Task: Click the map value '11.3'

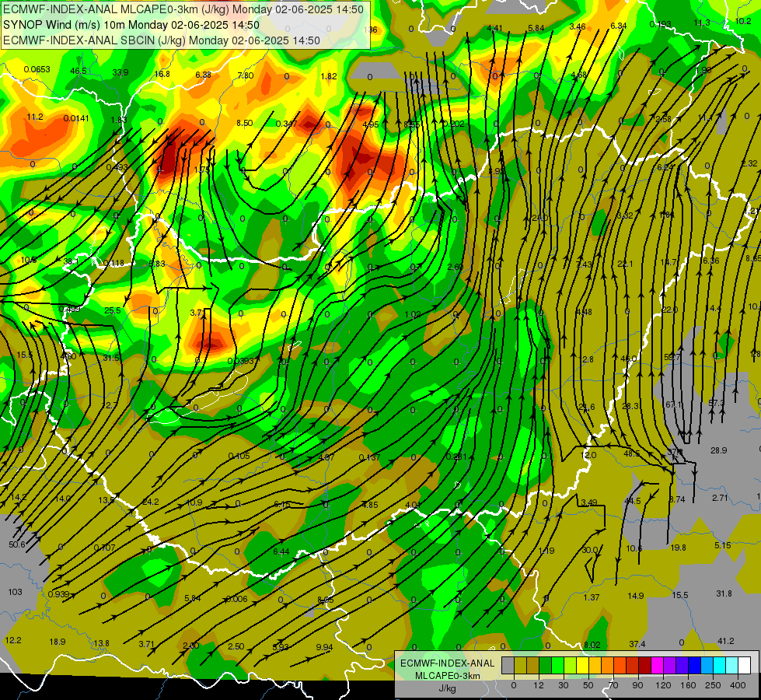Action: pos(702,23)
